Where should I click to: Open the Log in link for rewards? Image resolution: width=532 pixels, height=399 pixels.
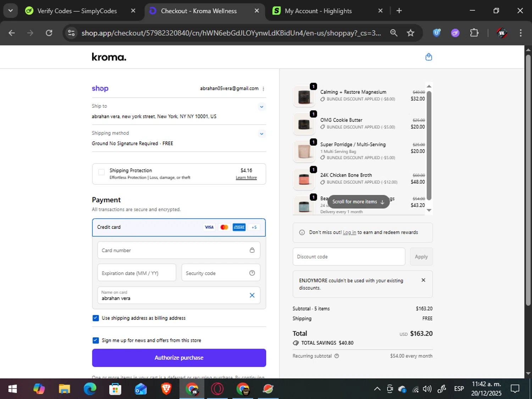pyautogui.click(x=349, y=232)
